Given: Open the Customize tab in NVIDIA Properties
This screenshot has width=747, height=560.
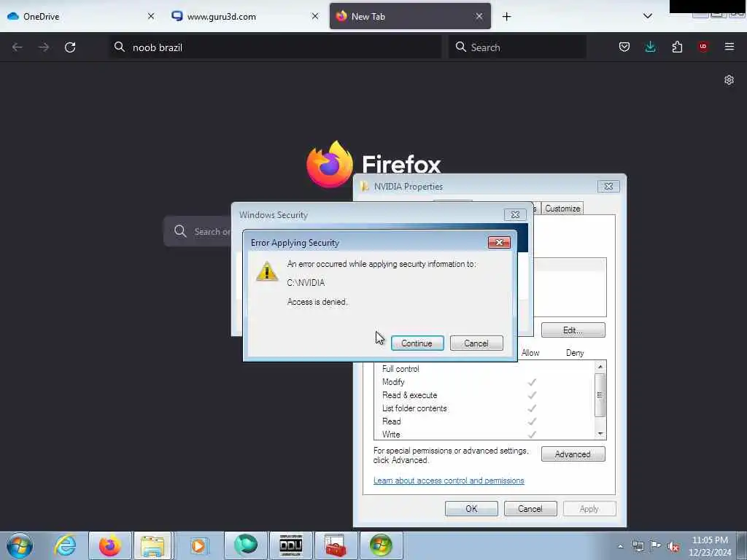Looking at the screenshot, I should 562,209.
